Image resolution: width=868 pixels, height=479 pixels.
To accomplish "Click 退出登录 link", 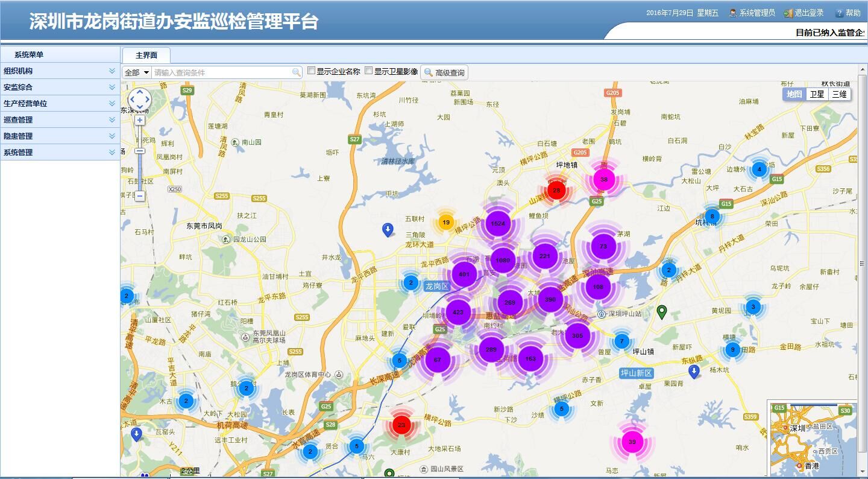I will [x=804, y=13].
